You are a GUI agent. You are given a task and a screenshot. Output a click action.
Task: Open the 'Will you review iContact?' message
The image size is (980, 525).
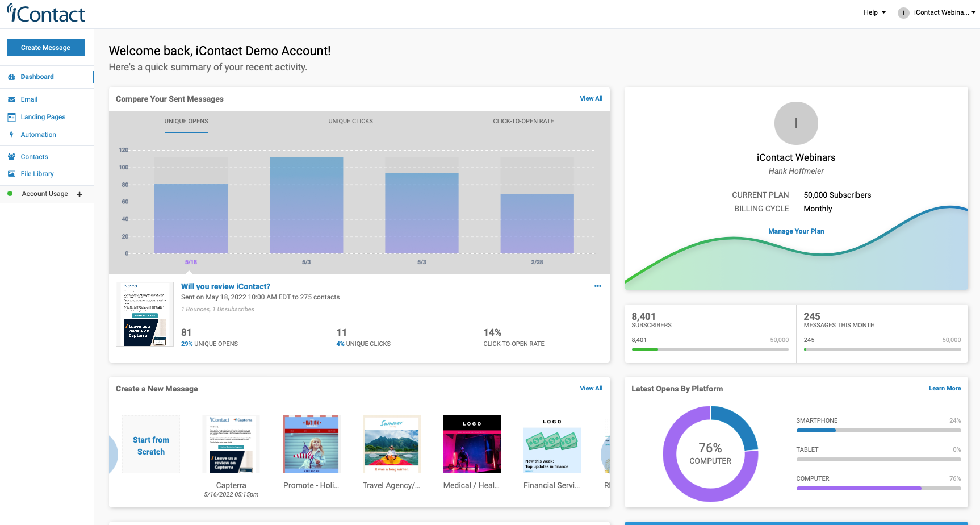pos(225,286)
